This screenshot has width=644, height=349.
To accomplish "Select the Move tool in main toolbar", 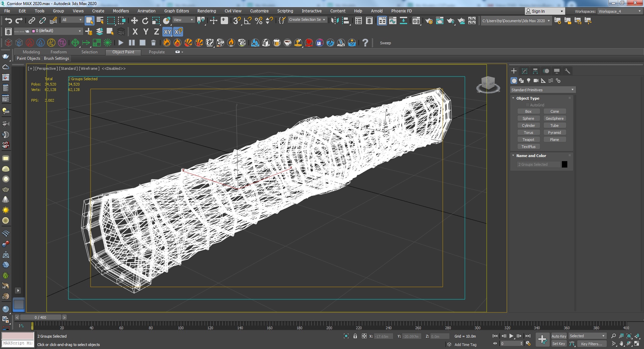I will [135, 21].
